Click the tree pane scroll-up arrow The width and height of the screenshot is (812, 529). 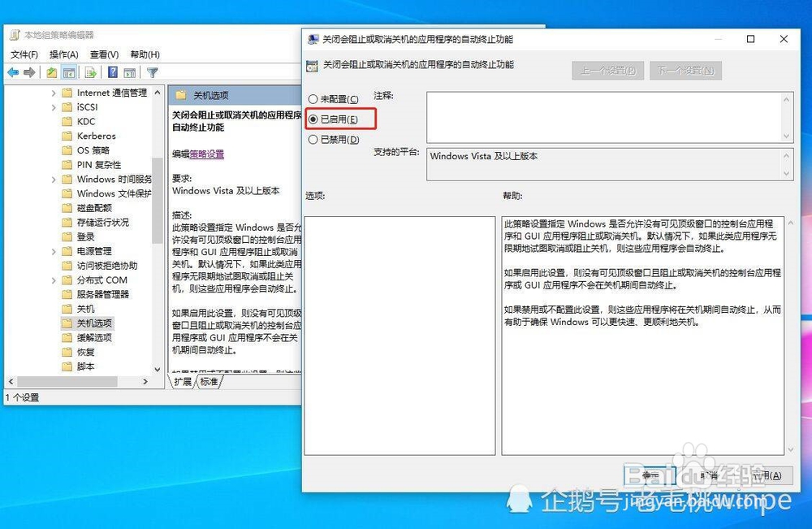pyautogui.click(x=158, y=92)
